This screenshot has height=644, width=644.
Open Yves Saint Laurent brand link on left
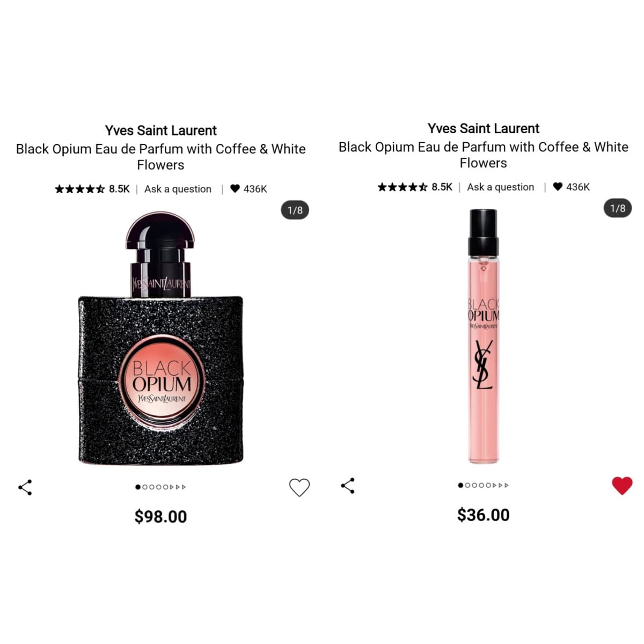[x=161, y=130]
